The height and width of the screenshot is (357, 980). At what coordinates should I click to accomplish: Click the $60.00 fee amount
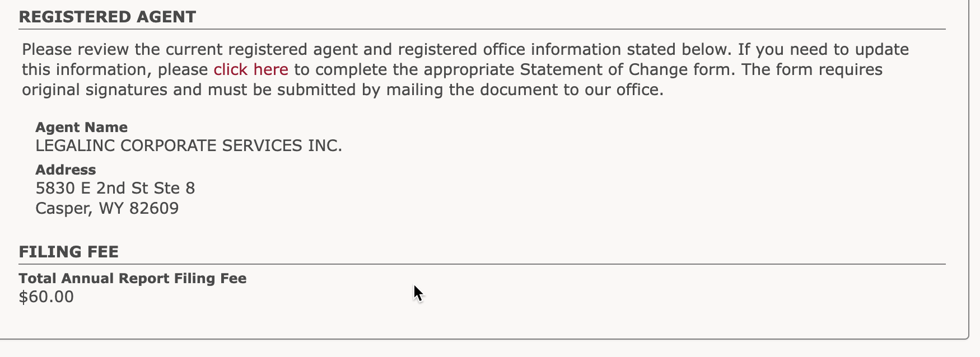click(46, 297)
